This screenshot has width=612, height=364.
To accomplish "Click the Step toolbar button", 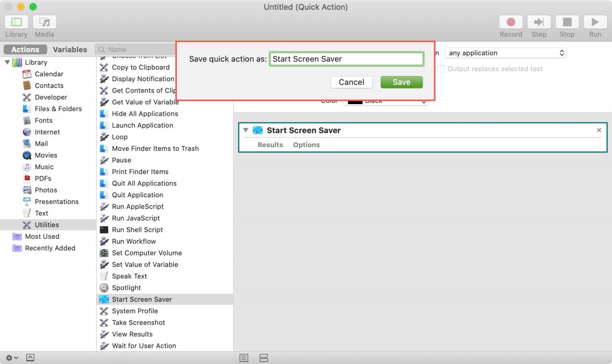I will pyautogui.click(x=539, y=22).
